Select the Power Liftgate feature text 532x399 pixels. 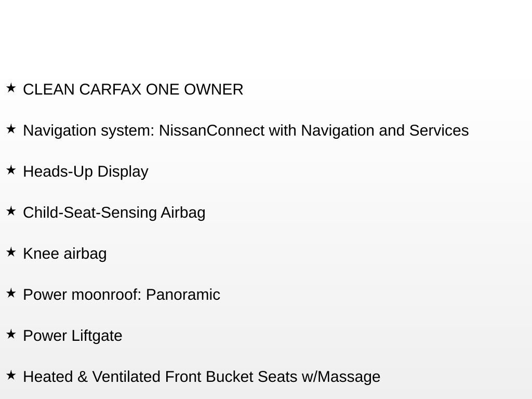click(x=73, y=336)
